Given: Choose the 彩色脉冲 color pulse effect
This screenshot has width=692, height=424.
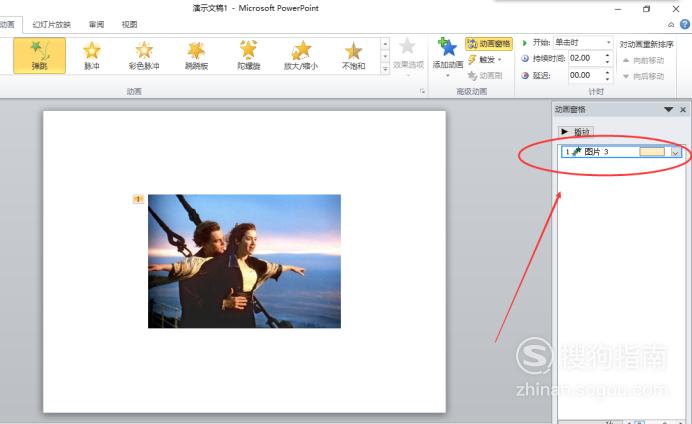Looking at the screenshot, I should pos(144,56).
